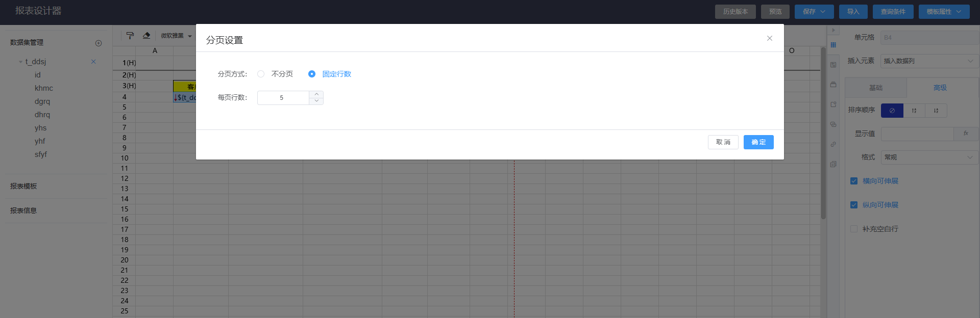The image size is (980, 318).
Task: Add a dataset with the plus icon
Action: point(99,43)
